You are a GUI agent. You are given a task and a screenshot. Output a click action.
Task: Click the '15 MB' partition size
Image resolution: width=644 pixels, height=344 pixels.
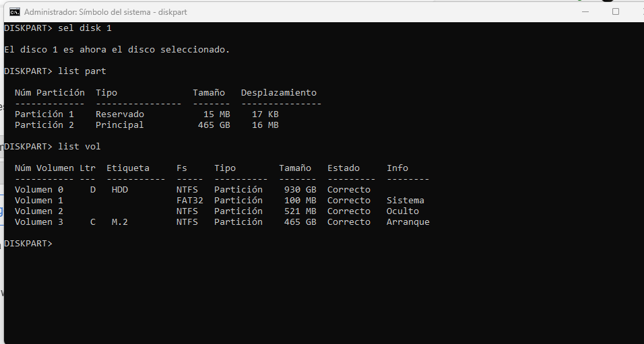217,114
